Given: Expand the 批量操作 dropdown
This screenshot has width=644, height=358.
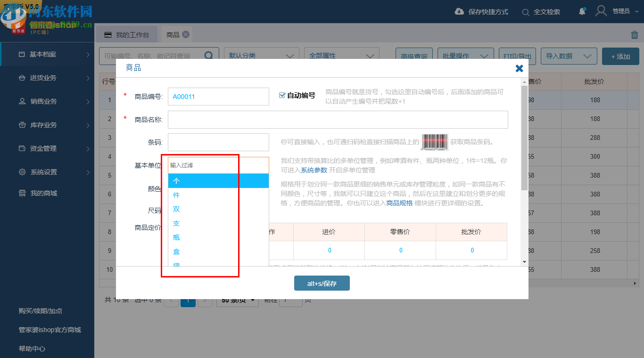Looking at the screenshot, I should click(x=465, y=56).
